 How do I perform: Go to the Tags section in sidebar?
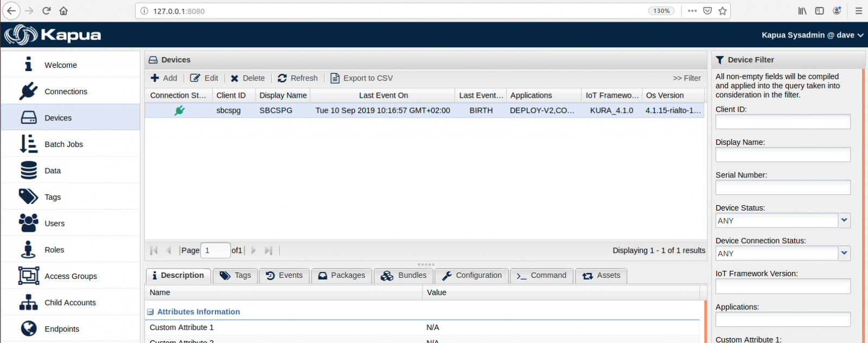click(x=53, y=197)
